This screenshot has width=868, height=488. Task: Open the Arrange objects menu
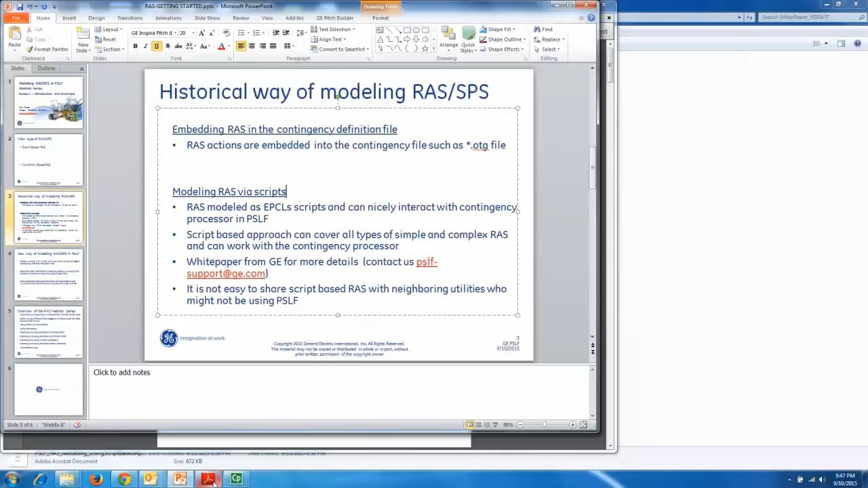click(448, 40)
